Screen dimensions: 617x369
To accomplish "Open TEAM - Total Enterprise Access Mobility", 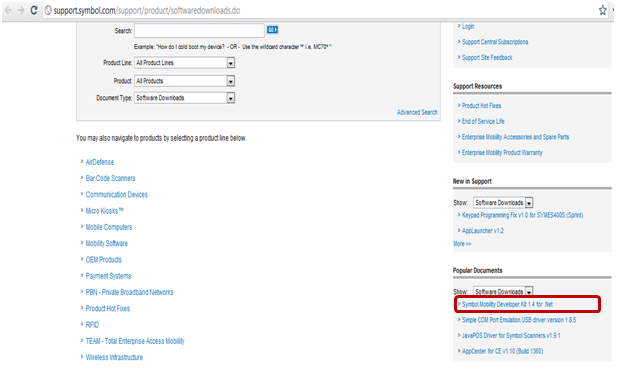I will 135,341.
